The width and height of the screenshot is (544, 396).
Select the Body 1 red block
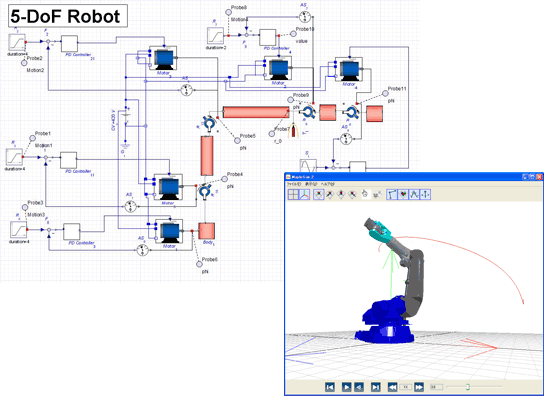coord(206,231)
